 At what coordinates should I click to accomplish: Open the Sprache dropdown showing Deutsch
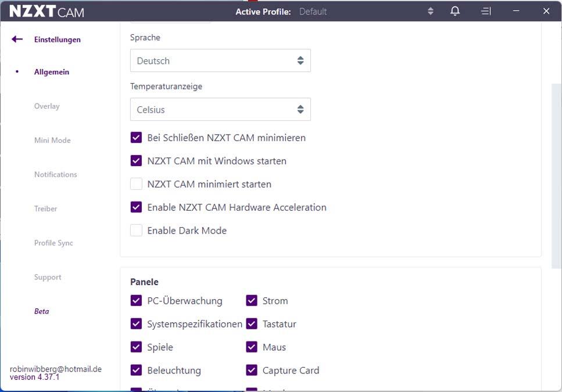[x=220, y=61]
